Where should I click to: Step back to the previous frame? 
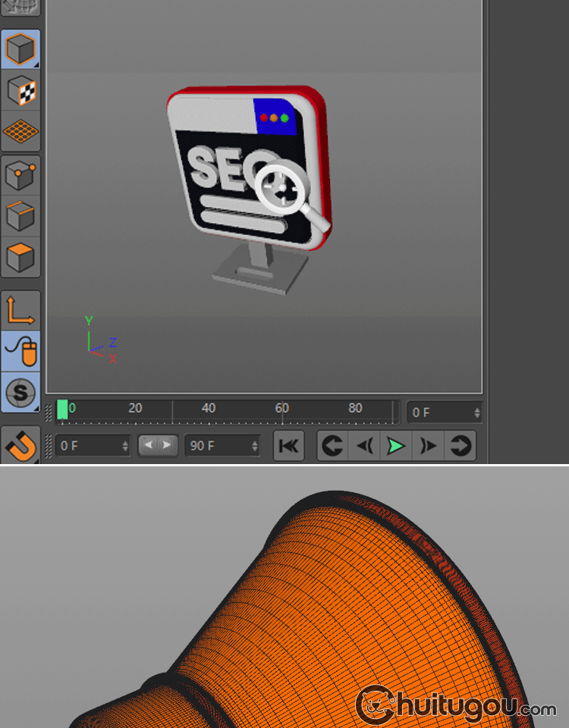pos(364,446)
